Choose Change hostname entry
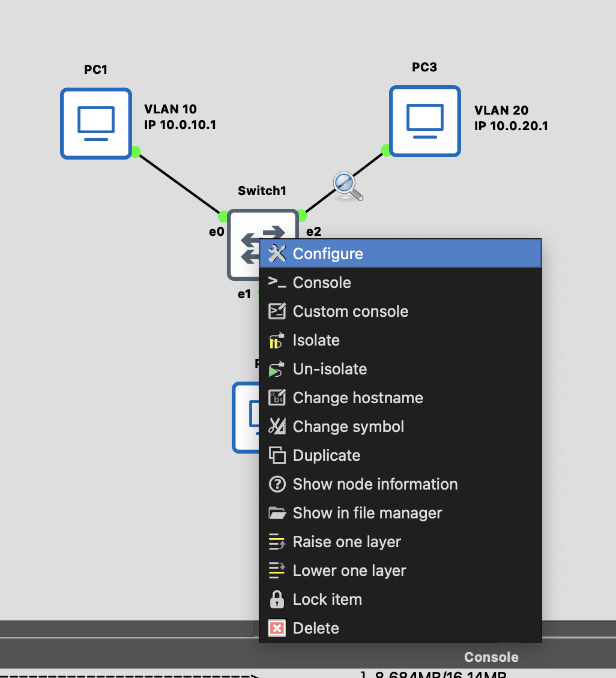The height and width of the screenshot is (678, 616). click(358, 398)
